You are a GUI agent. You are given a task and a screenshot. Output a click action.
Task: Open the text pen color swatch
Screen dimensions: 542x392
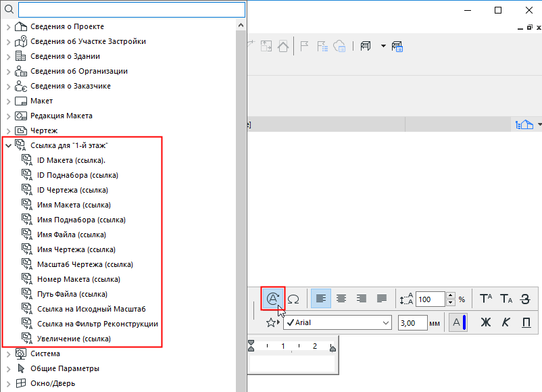[458, 322]
